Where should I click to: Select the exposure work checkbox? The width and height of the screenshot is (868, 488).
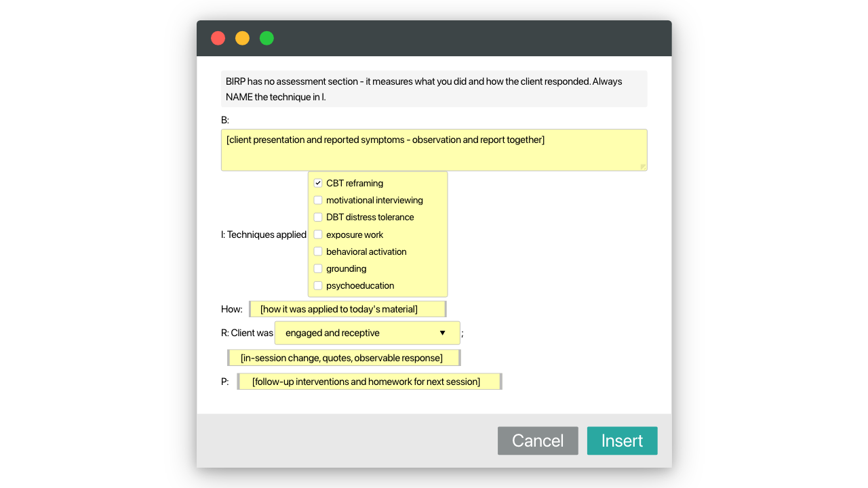click(x=318, y=235)
